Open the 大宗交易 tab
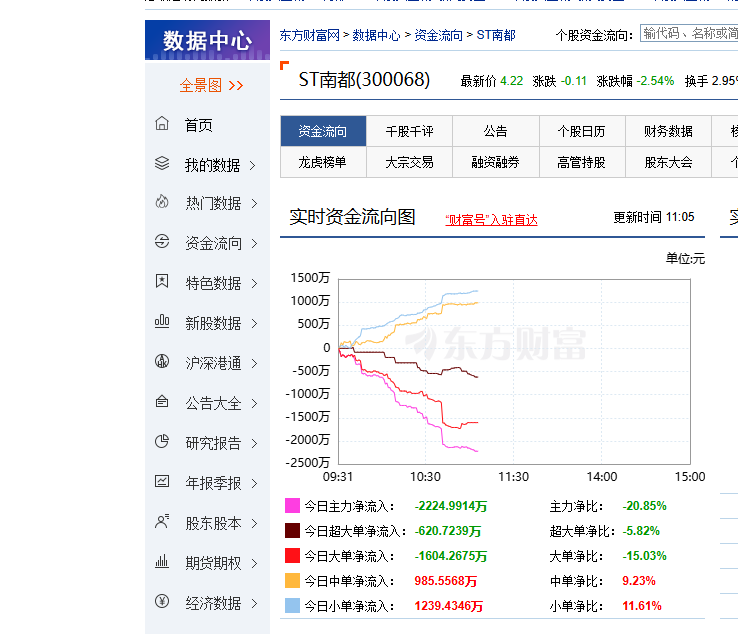The width and height of the screenshot is (738, 634). click(x=409, y=162)
